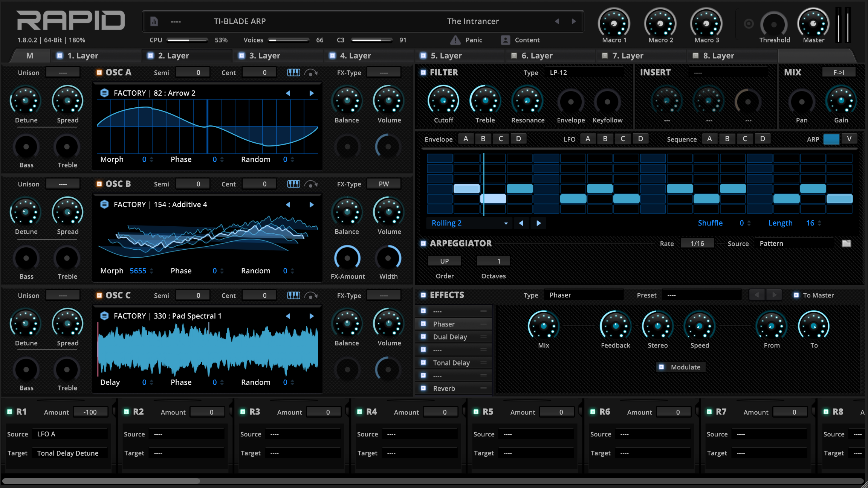Open the arpeggiator Source Pattern dropdown
The image size is (868, 488).
point(794,244)
